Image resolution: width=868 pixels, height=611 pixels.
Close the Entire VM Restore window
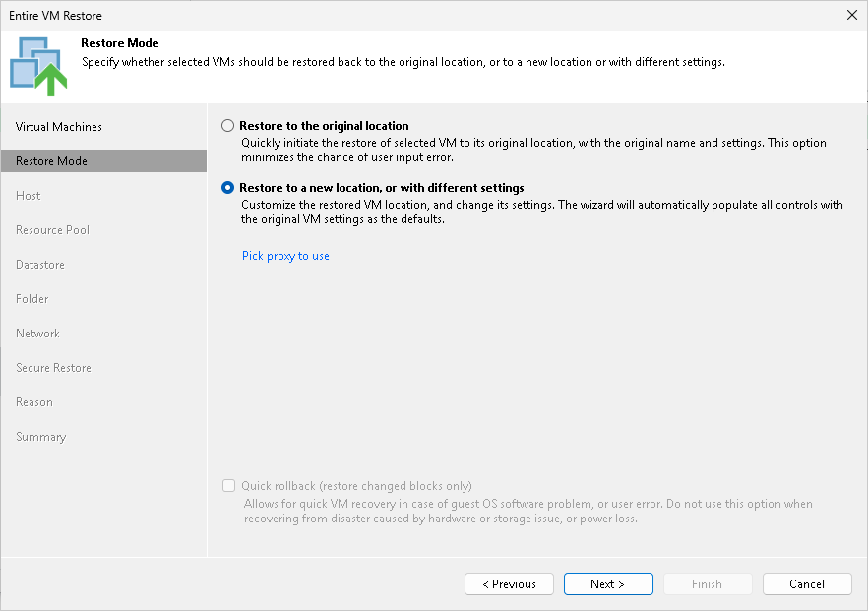851,15
